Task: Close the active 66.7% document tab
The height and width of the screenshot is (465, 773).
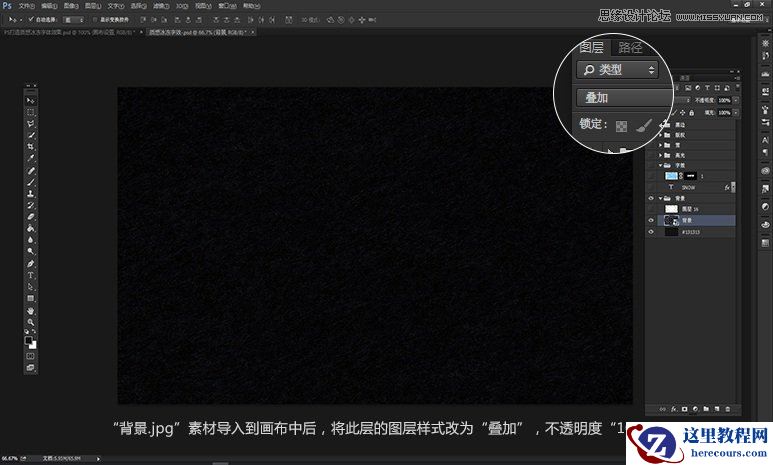Action: (x=253, y=32)
